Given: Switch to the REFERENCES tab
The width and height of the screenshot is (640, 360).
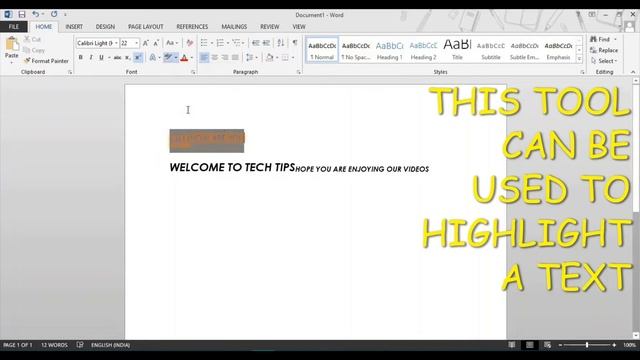Looking at the screenshot, I should [x=192, y=27].
